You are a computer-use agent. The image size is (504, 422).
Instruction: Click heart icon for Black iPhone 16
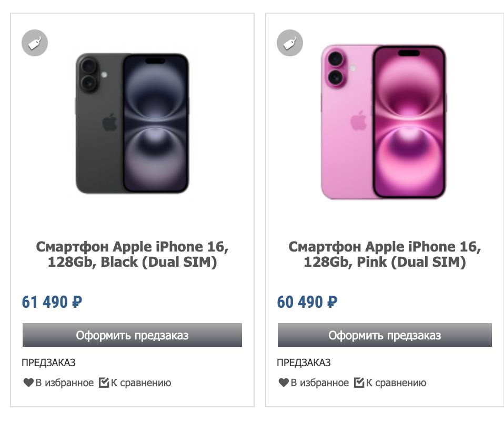coord(28,383)
